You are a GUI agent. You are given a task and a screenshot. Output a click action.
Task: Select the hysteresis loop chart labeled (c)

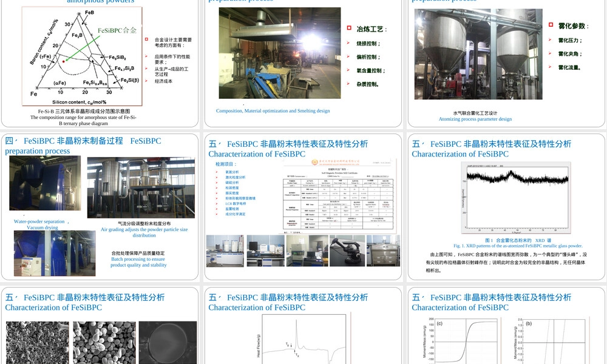[x=461, y=340]
